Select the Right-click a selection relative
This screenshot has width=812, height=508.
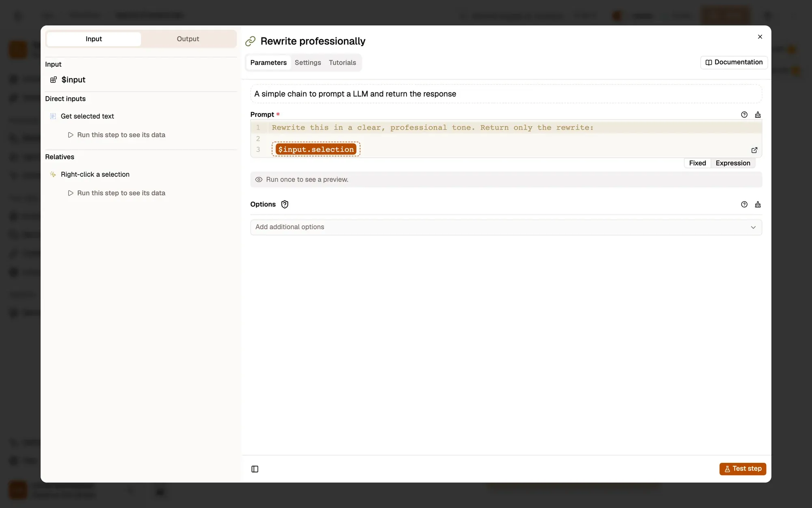(95, 174)
